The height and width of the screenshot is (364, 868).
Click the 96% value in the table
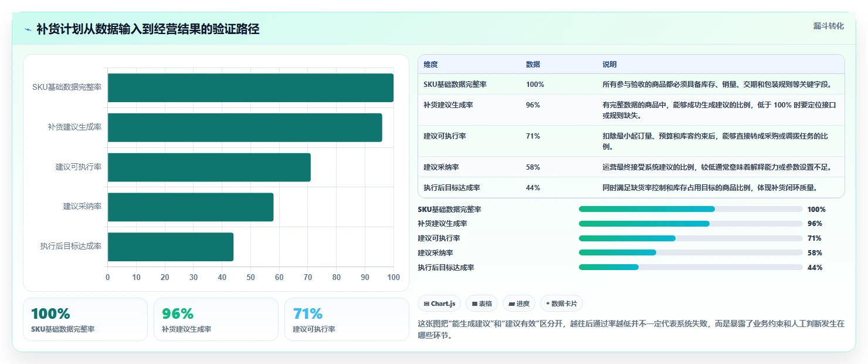click(x=533, y=105)
